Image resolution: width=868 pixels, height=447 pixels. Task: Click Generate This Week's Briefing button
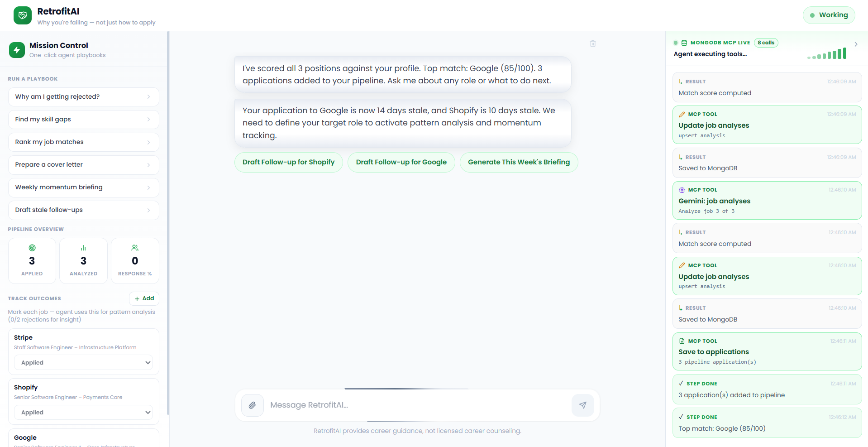coord(519,162)
